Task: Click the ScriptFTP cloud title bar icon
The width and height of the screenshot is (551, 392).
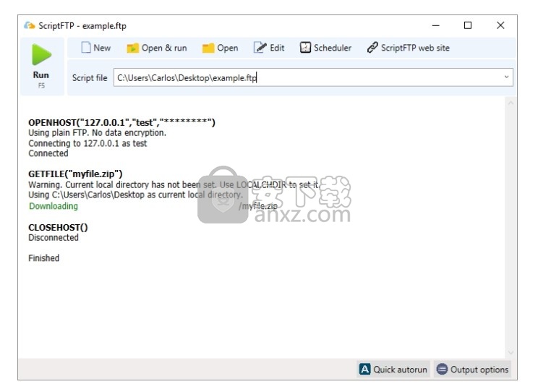Action: (30, 25)
